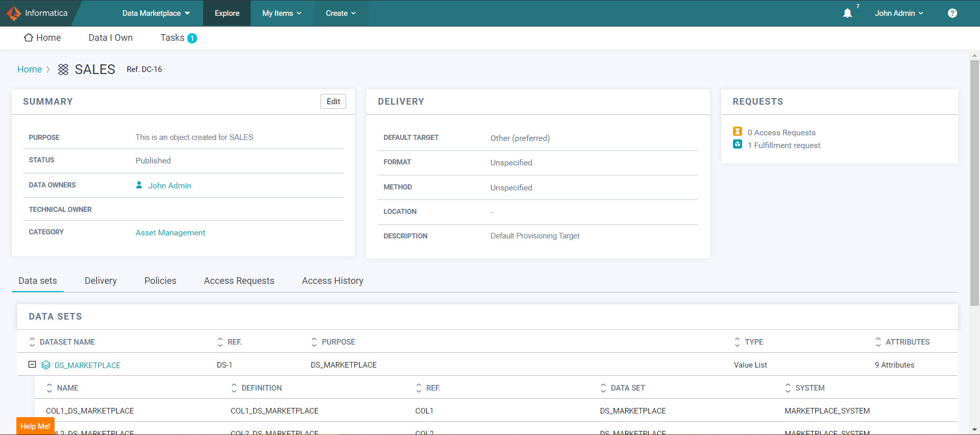Click the scrollbar down arrow

click(974, 430)
